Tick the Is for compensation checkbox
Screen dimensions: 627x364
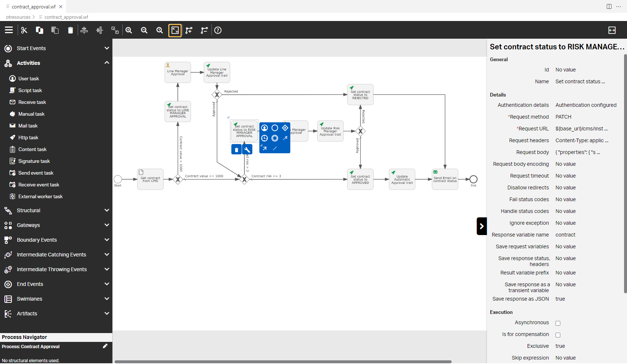(x=558, y=335)
